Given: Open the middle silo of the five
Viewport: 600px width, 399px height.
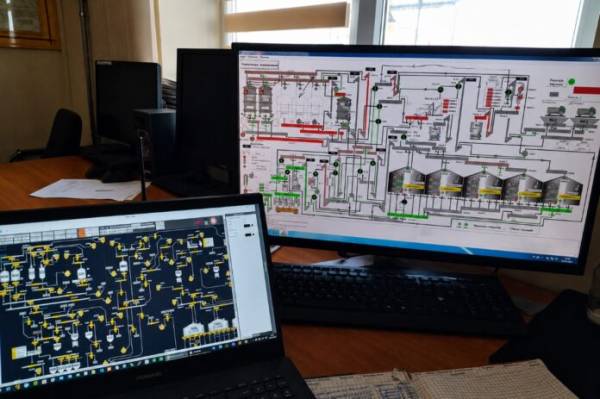Looking at the screenshot, I should click(484, 185).
